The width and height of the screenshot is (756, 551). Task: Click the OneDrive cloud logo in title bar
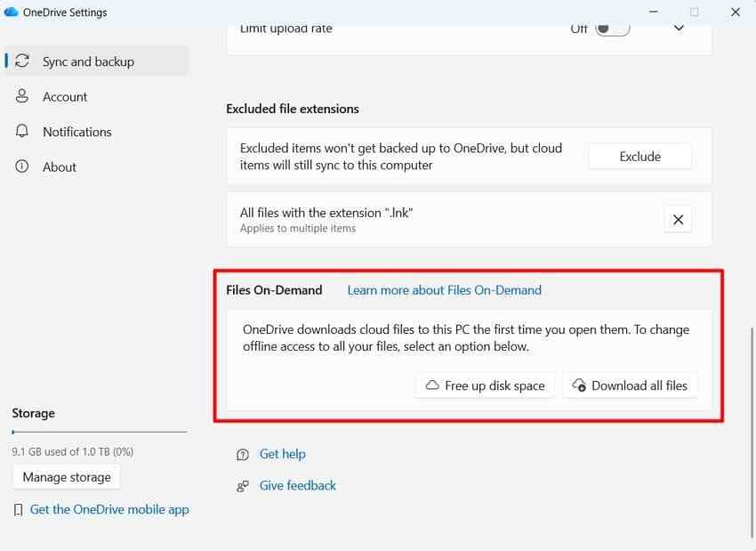(11, 12)
